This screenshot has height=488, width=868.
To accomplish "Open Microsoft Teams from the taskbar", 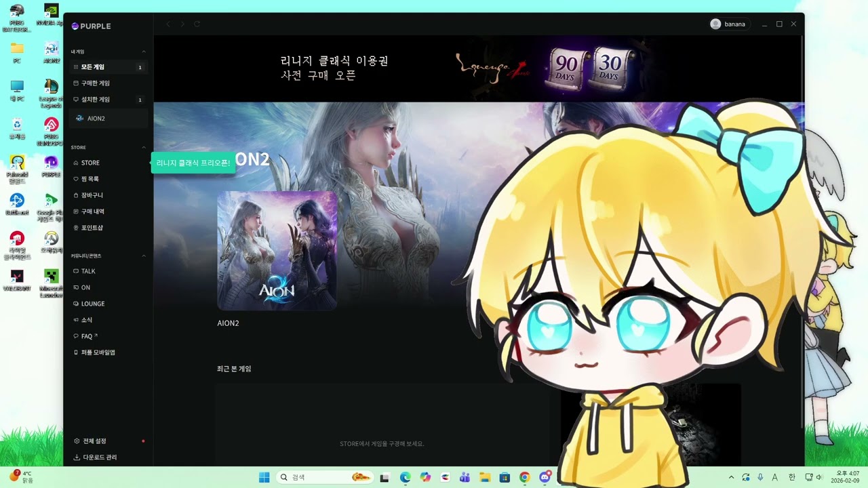I will pyautogui.click(x=465, y=477).
